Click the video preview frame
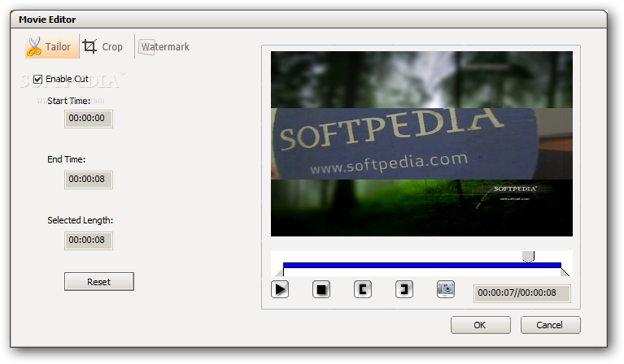The width and height of the screenshot is (624, 364). tap(421, 144)
